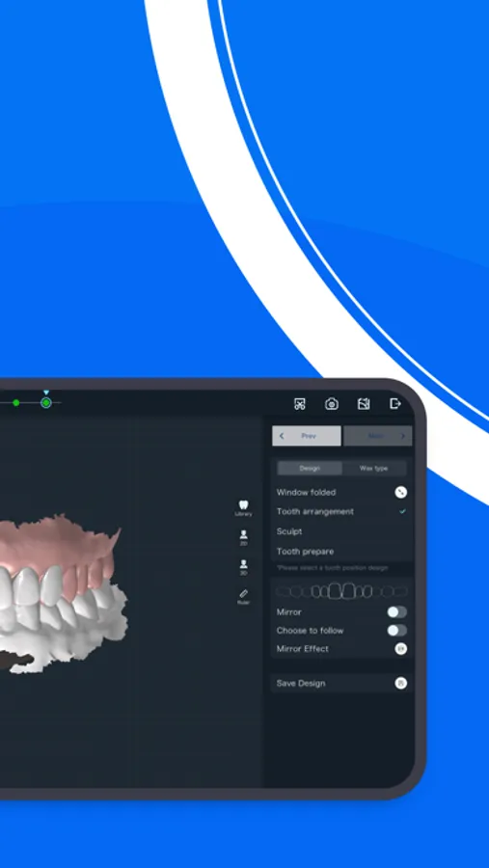The height and width of the screenshot is (868, 489).
Task: Switch to the Wax type tab
Action: 374,469
